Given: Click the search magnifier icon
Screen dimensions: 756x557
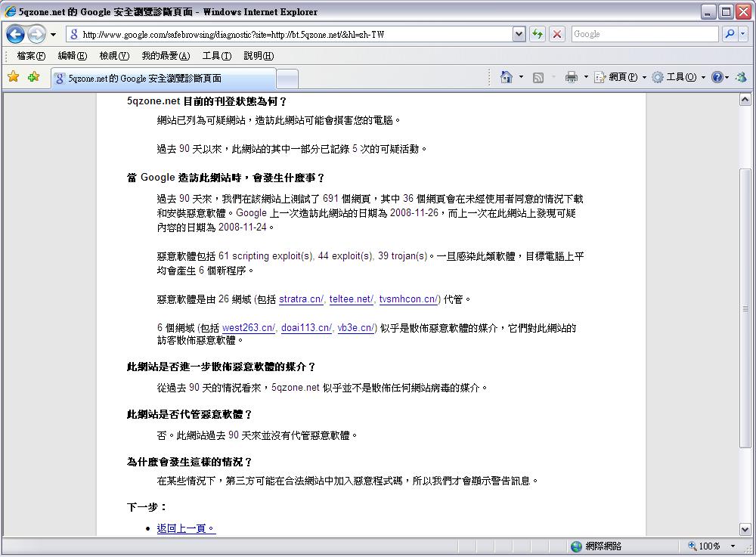Looking at the screenshot, I should pos(730,34).
